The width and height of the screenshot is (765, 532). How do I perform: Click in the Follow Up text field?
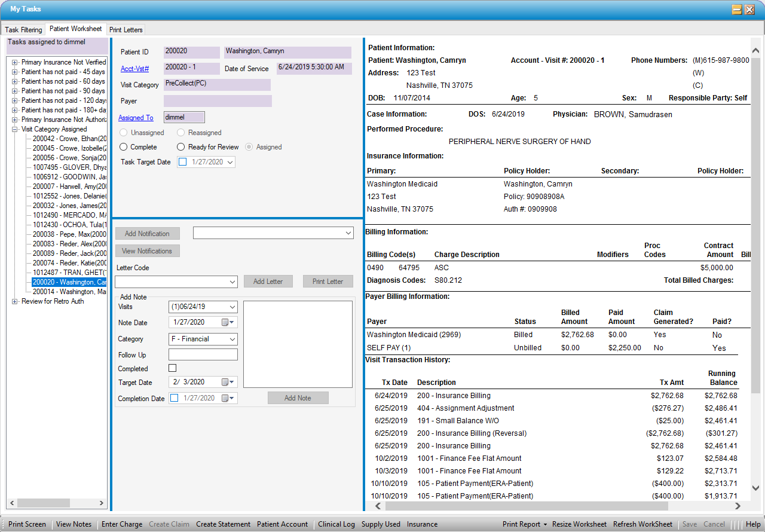click(203, 355)
